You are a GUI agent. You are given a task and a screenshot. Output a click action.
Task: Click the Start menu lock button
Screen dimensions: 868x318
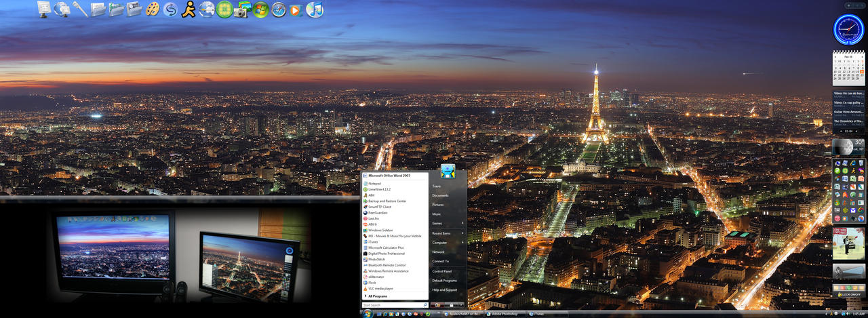(x=450, y=305)
